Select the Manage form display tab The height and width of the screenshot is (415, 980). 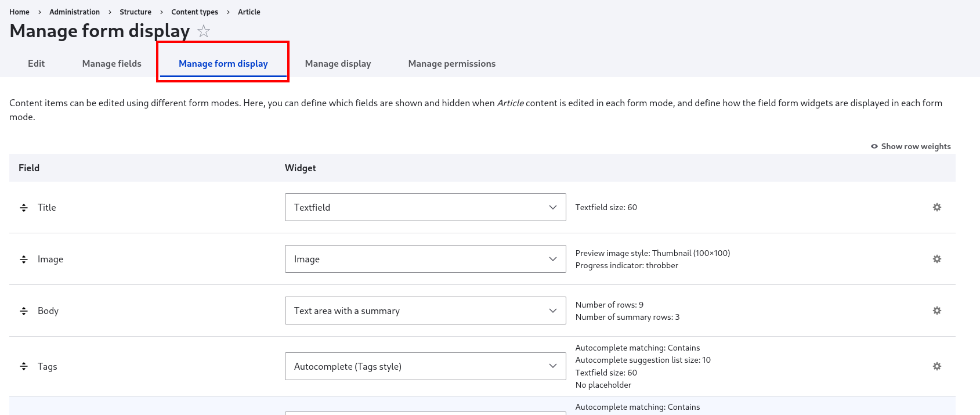pyautogui.click(x=223, y=64)
